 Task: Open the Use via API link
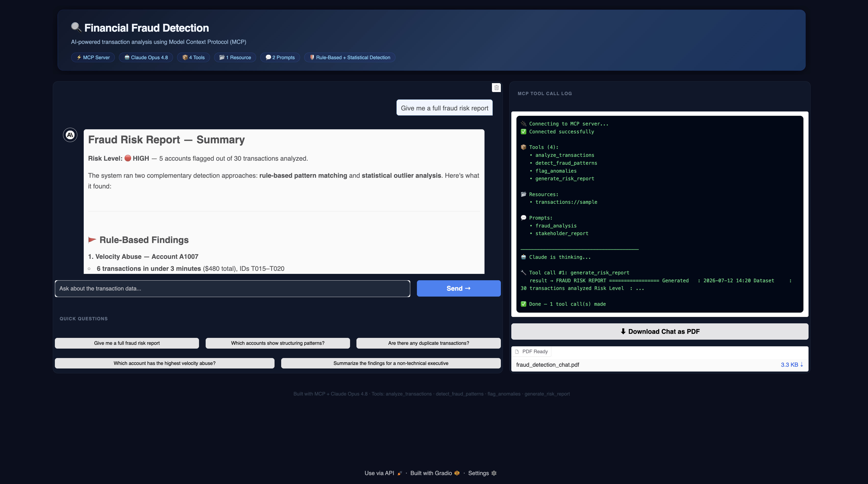click(383, 473)
